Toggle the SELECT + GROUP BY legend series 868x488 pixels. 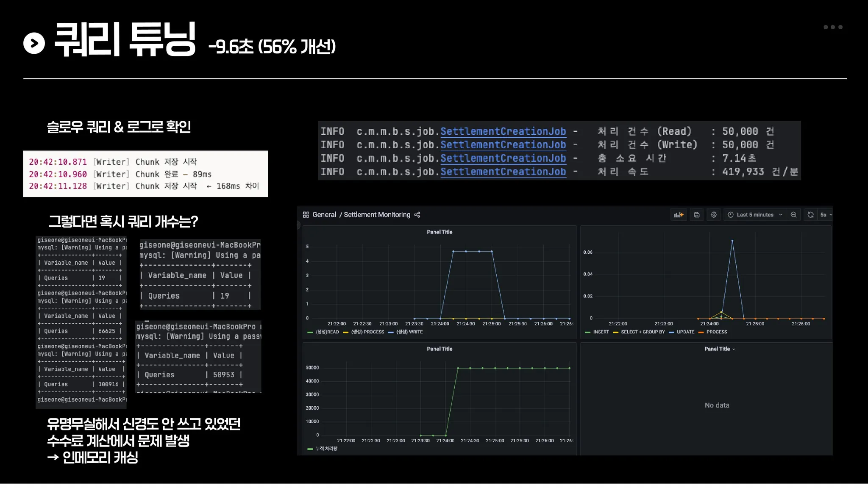[x=643, y=332]
